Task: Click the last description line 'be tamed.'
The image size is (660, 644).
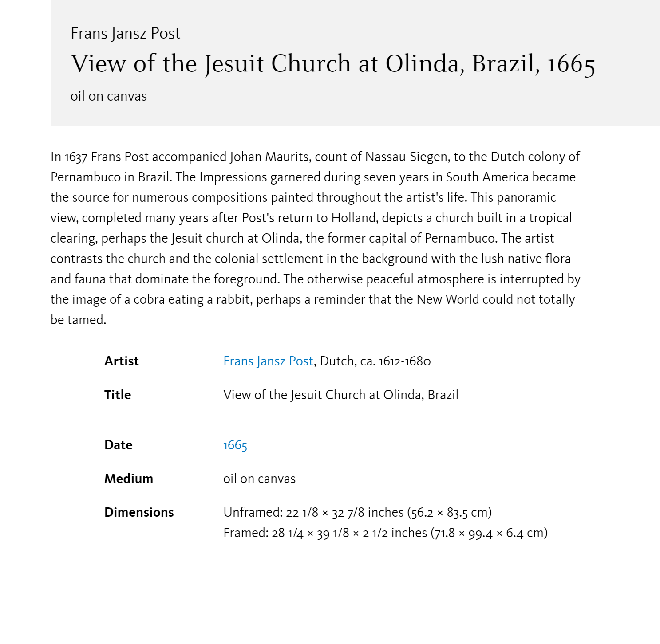Action: click(x=79, y=320)
